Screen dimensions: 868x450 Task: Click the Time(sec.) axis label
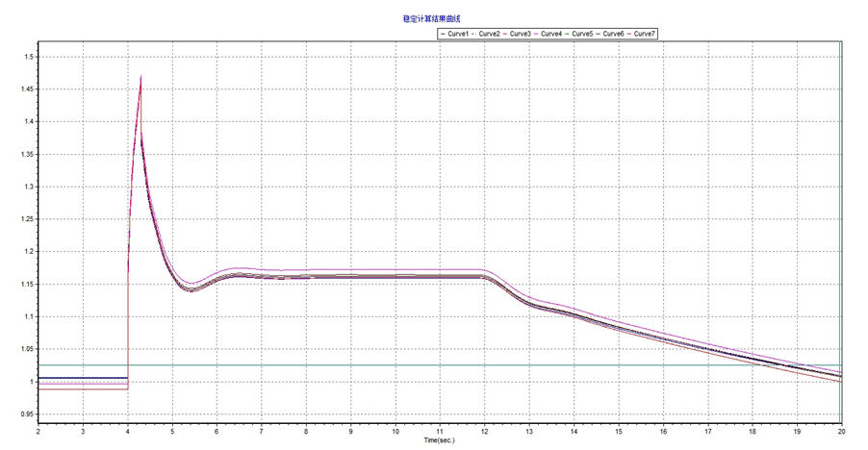coord(440,439)
